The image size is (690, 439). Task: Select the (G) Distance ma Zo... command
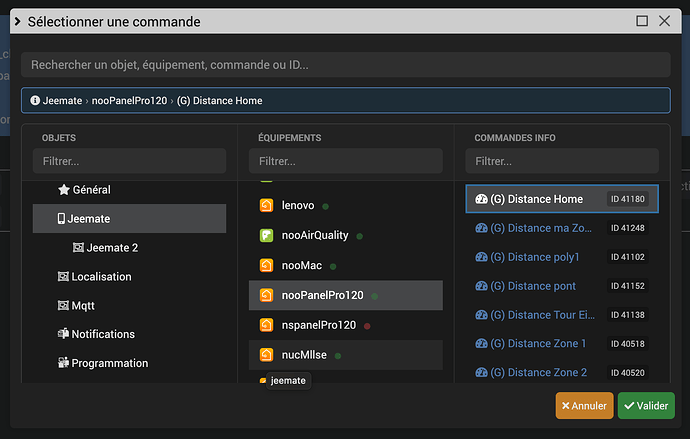tap(562, 228)
